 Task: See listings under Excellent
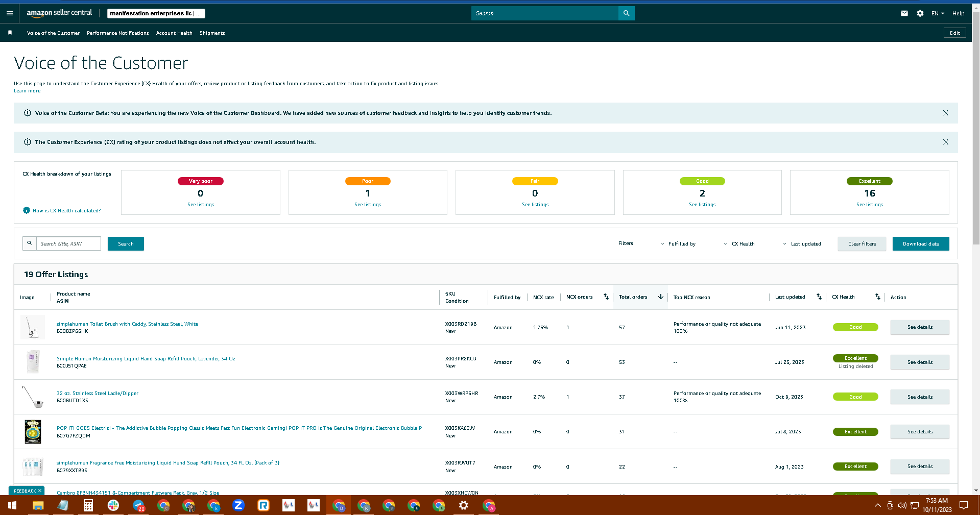tap(870, 205)
